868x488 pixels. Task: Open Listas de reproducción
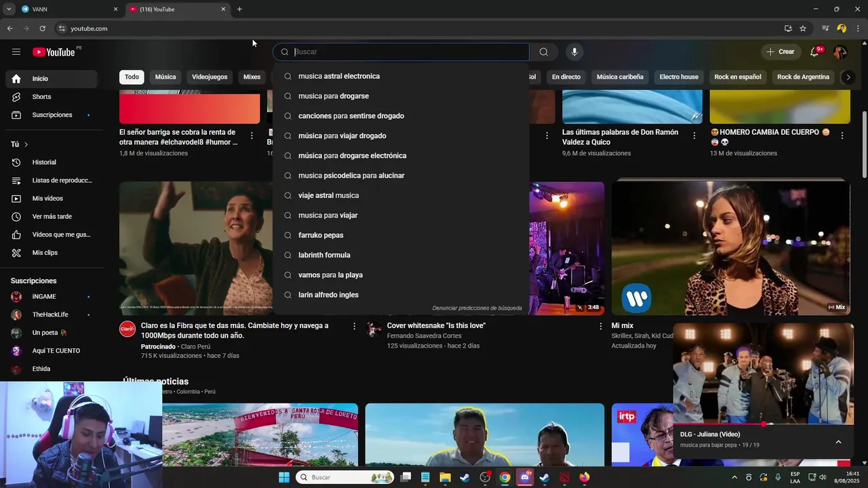pos(53,180)
